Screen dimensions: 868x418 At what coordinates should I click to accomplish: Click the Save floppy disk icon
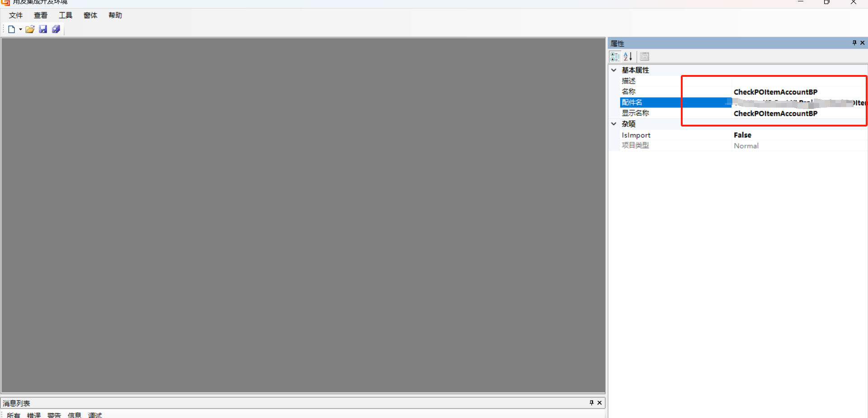pyautogui.click(x=43, y=29)
